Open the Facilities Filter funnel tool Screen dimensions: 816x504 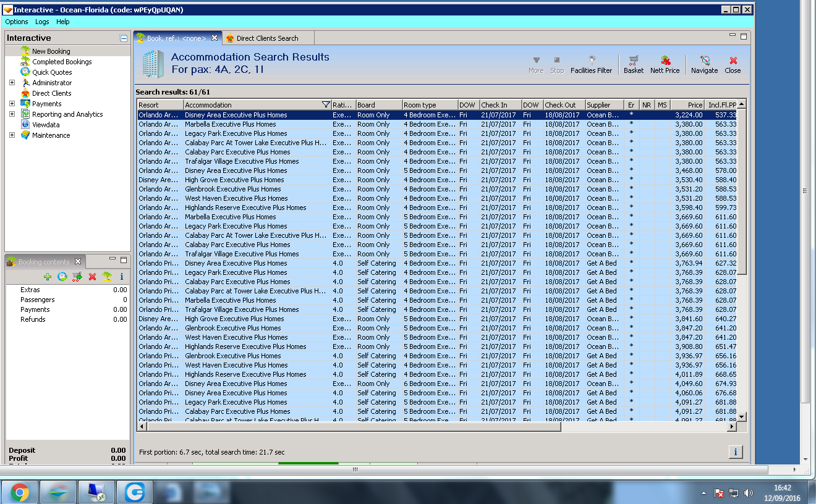591,64
